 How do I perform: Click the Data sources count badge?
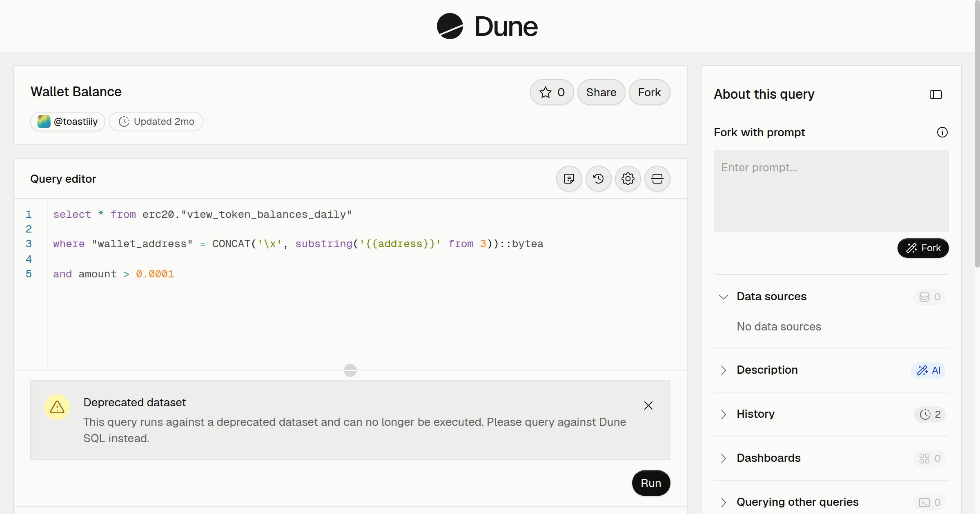click(x=930, y=297)
